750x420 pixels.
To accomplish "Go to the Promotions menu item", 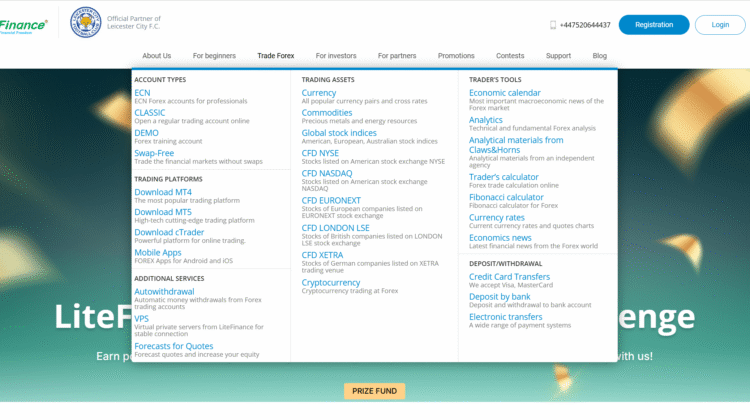I will pos(456,56).
